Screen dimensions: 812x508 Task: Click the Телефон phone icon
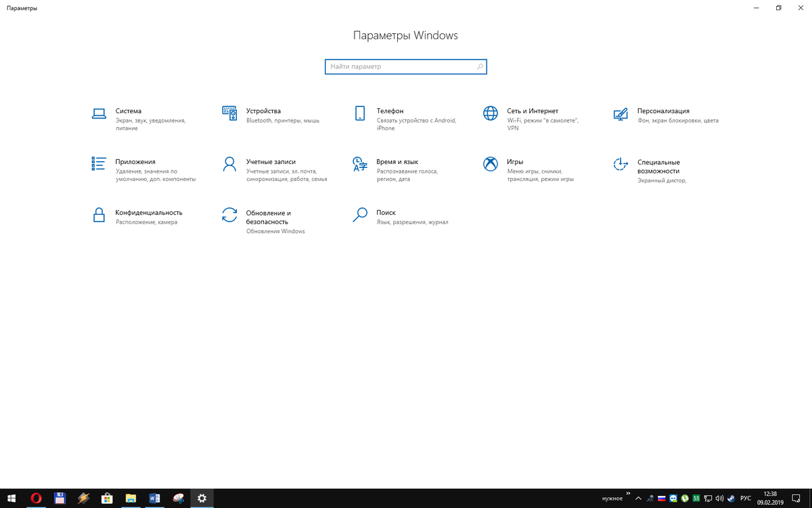point(360,113)
